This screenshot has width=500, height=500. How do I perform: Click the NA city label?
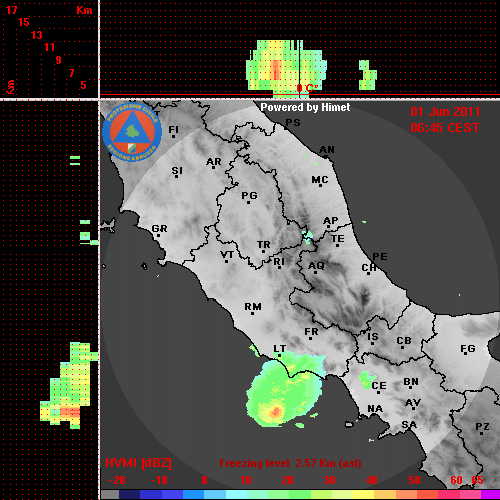375,409
